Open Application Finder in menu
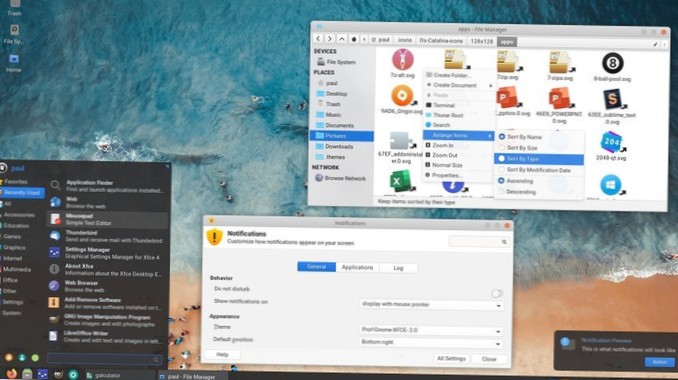This screenshot has width=678, height=380. point(107,186)
